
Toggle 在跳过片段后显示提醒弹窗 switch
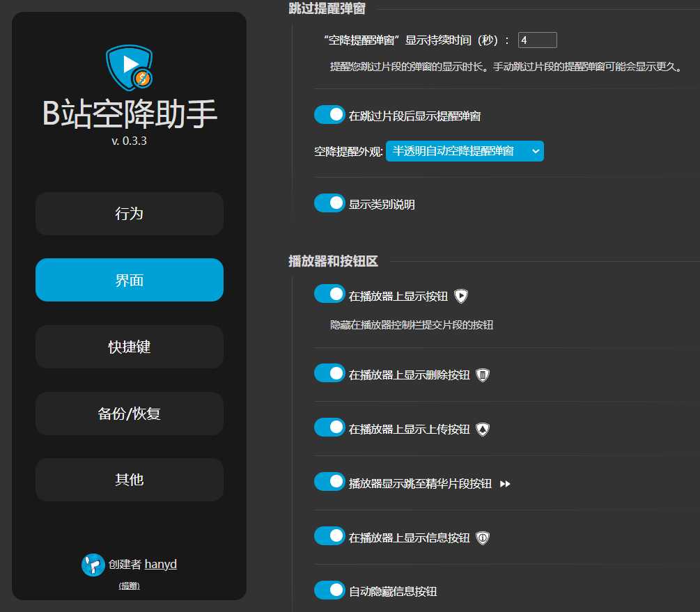coord(329,115)
